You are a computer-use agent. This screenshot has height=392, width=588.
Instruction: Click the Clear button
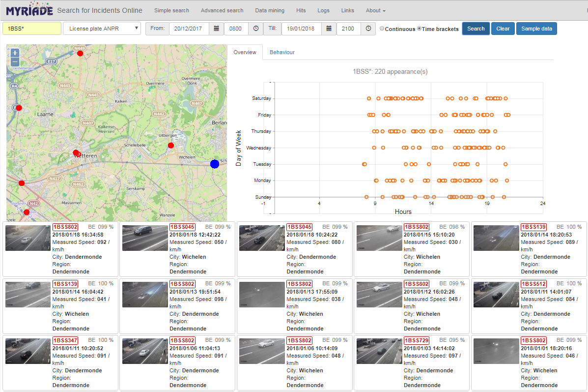point(503,29)
